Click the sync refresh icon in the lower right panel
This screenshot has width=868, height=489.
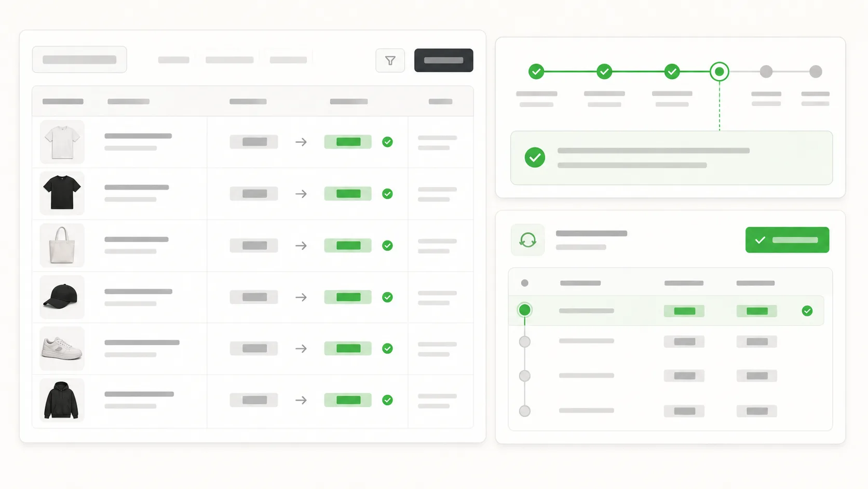528,240
